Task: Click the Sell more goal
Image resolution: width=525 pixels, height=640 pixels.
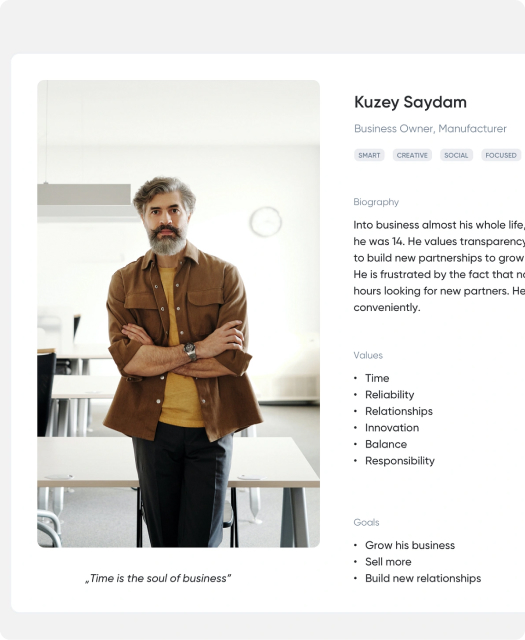Action: (x=388, y=562)
